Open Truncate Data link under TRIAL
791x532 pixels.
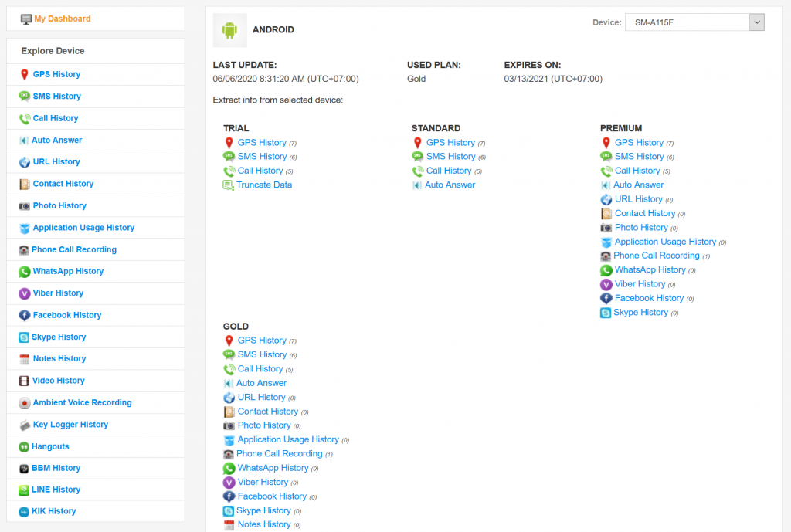coord(264,185)
